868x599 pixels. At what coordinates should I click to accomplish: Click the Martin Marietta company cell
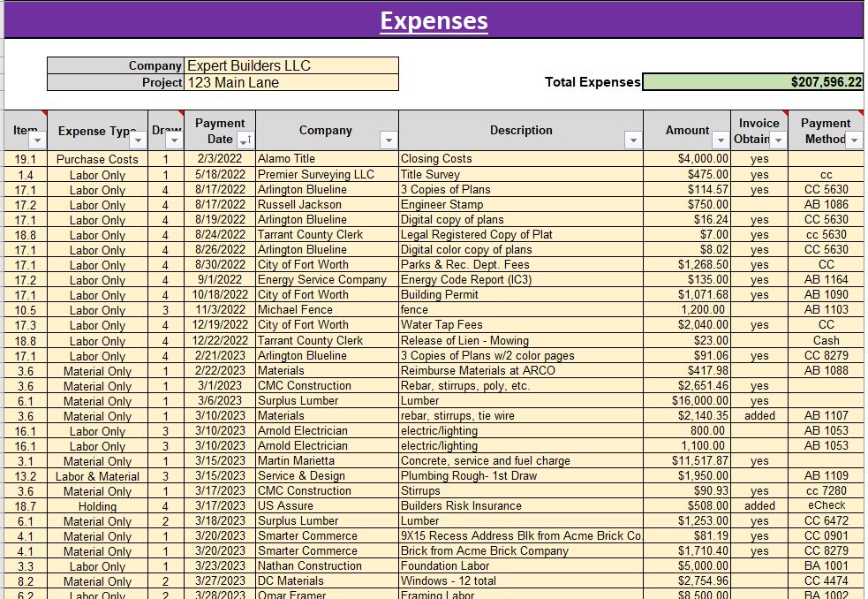point(326,460)
